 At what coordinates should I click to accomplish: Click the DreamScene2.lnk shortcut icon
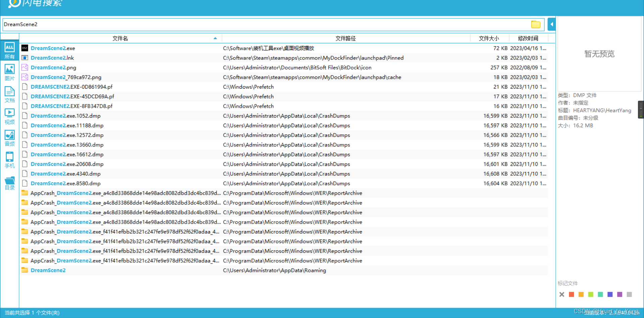pos(24,58)
